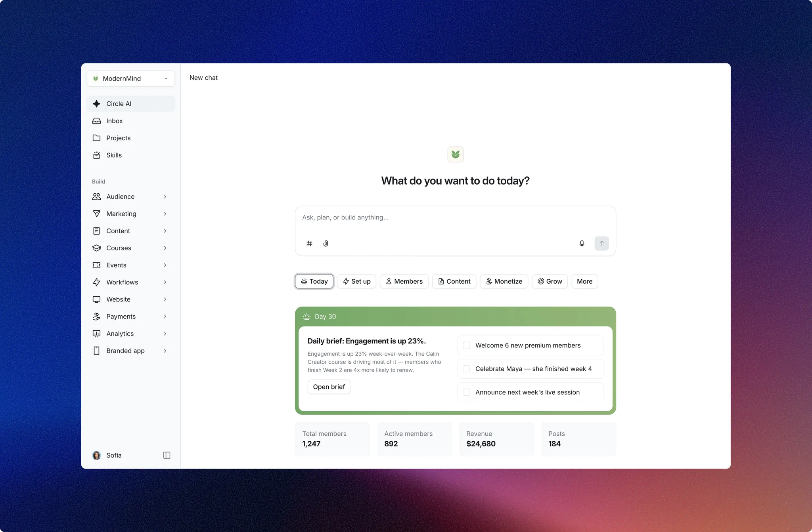Viewport: 812px width, 532px height.
Task: Click the sunrise icon next to Day 30
Action: tap(306, 316)
